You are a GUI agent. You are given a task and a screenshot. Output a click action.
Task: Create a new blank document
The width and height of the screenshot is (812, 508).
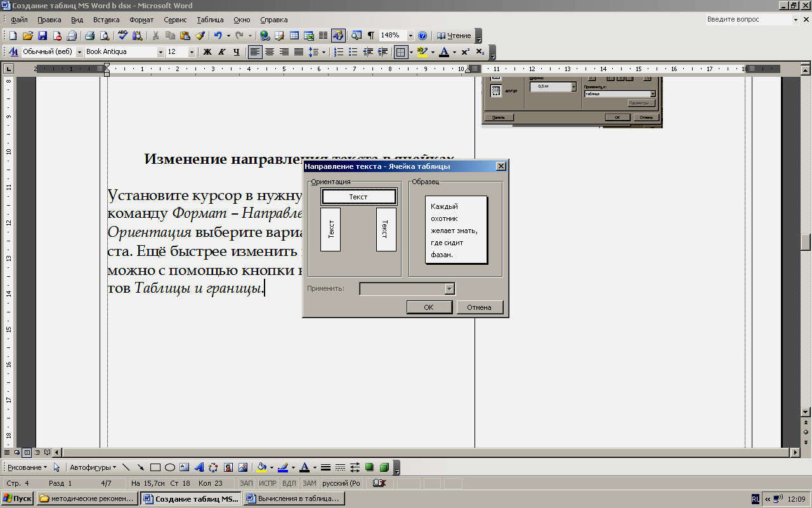(13, 36)
